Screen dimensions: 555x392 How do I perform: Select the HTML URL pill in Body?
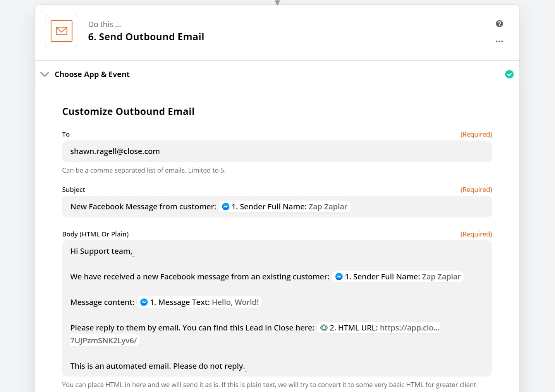click(x=378, y=328)
